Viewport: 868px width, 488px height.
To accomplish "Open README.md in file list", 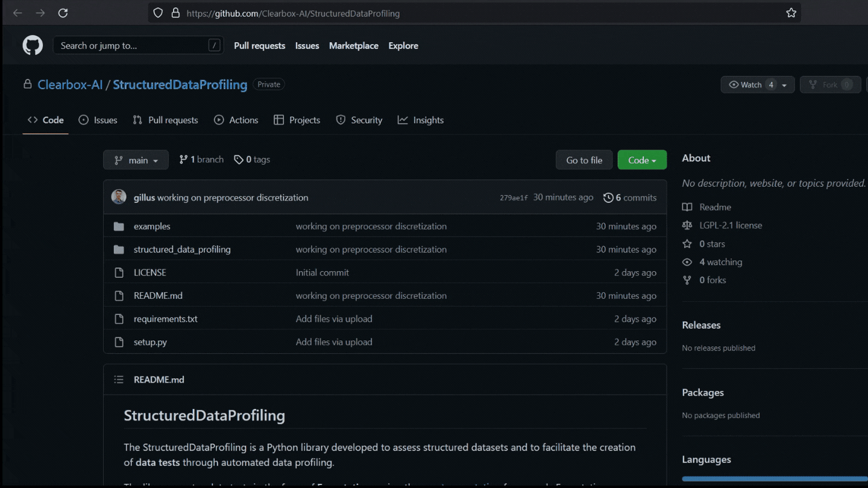I will click(x=158, y=296).
